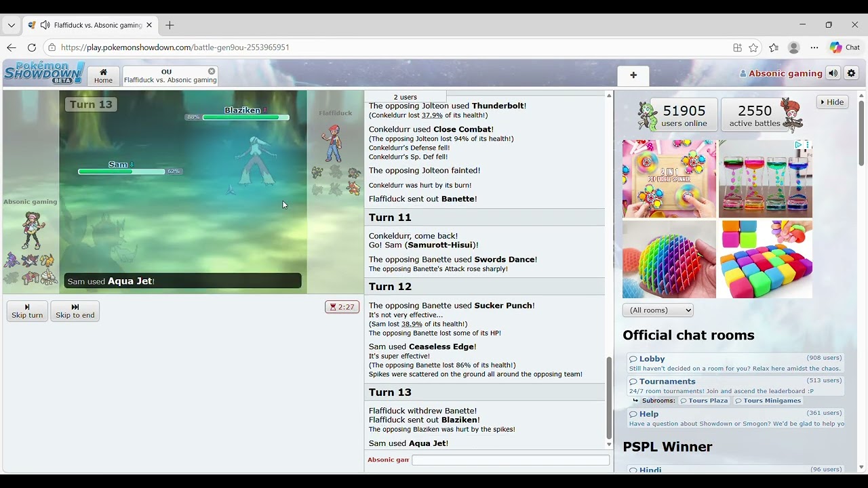Screen dimensions: 868x488
Task: Click the Samurott-Hisui link in battle log
Action: click(442, 245)
